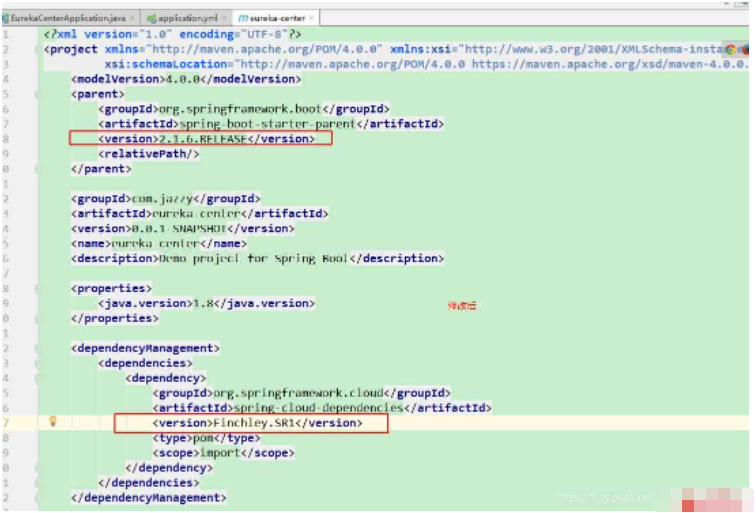Screen dimensions: 756x513
Task: Click the <name> element line
Action: [x=159, y=243]
